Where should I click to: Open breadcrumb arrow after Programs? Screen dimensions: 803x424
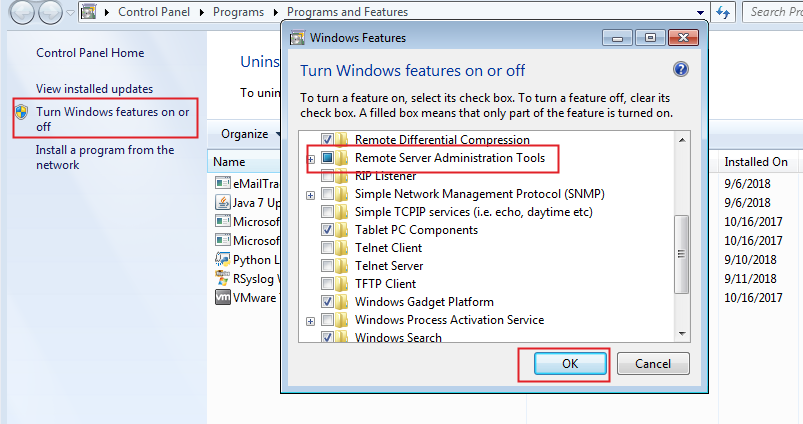[x=276, y=12]
